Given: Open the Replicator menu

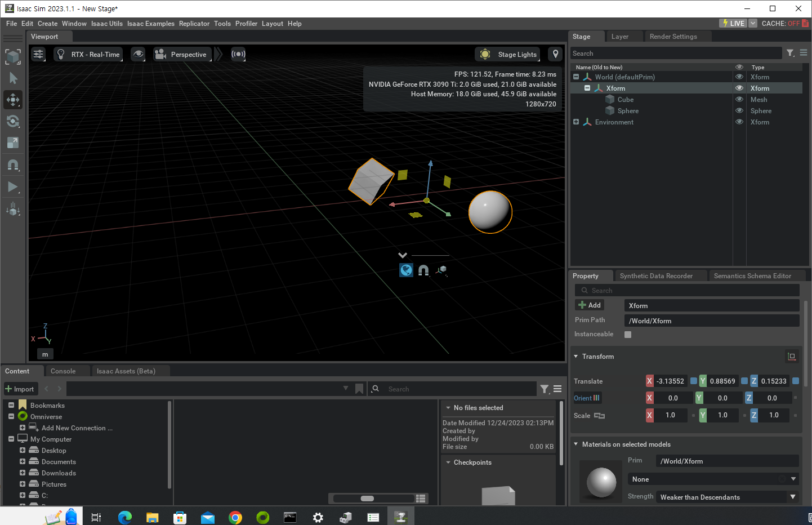Looking at the screenshot, I should pyautogui.click(x=194, y=24).
